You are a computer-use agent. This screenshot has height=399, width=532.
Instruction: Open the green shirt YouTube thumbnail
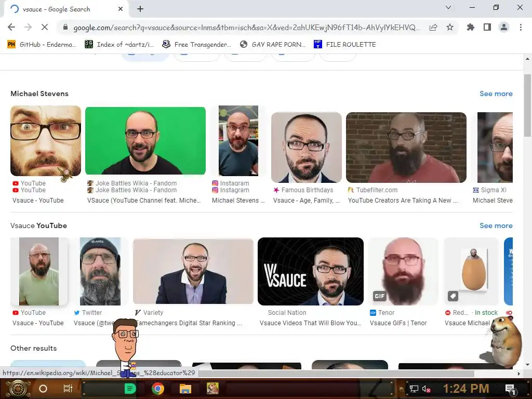click(39, 271)
